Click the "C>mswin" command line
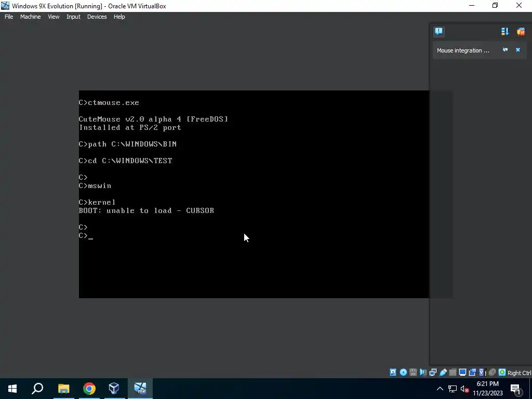The image size is (532, 399). point(95,185)
